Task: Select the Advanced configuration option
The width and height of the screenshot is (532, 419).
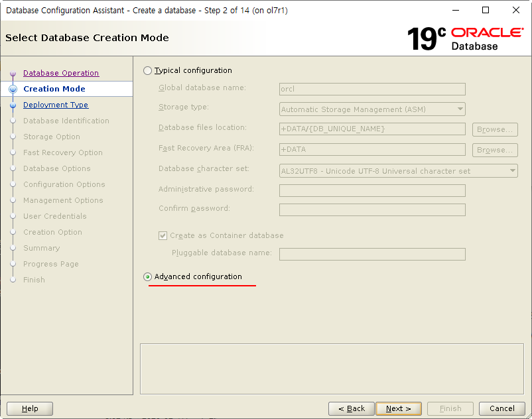Action: pyautogui.click(x=147, y=276)
